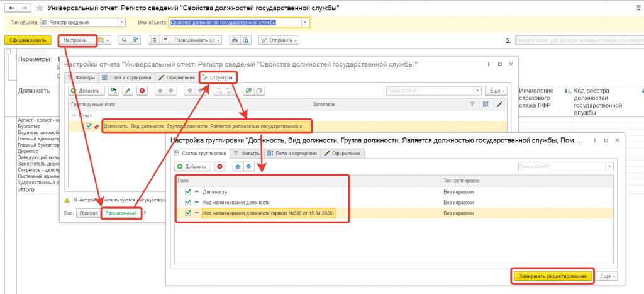644x294 pixels.
Task: Click the fields and sorting column icon in structure table
Action: tap(485, 105)
